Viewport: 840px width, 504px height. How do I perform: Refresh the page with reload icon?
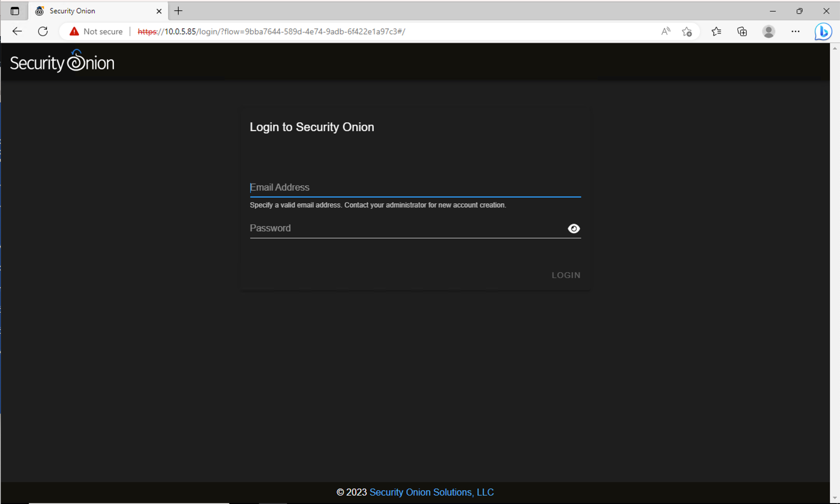tap(43, 31)
